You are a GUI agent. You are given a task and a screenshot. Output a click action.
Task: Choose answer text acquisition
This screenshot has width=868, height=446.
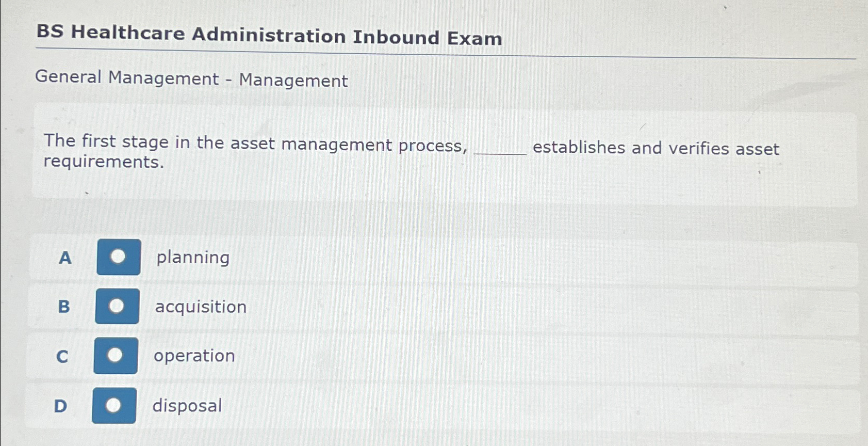[x=200, y=307]
